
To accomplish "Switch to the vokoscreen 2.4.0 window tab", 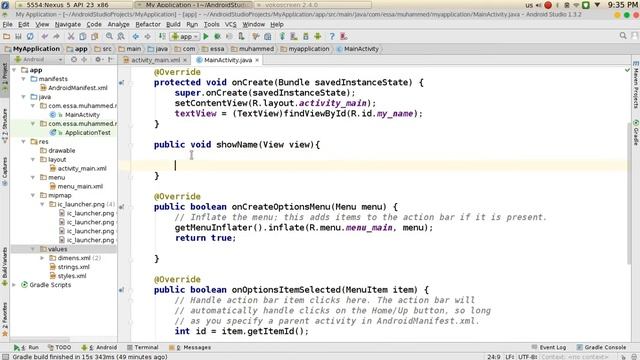I will (x=313, y=5).
